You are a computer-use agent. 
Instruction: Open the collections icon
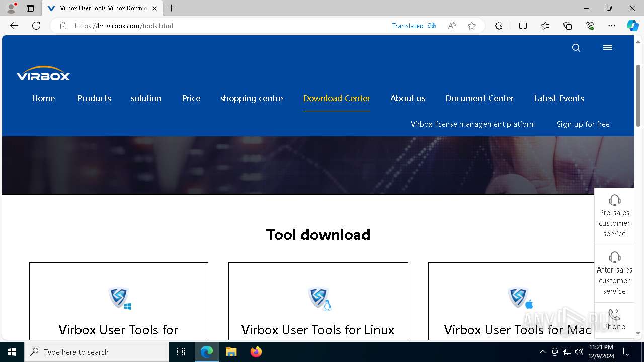[568, 26]
